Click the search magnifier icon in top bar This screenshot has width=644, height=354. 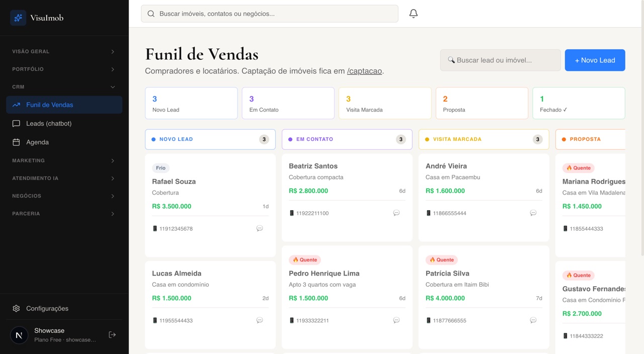coord(151,14)
